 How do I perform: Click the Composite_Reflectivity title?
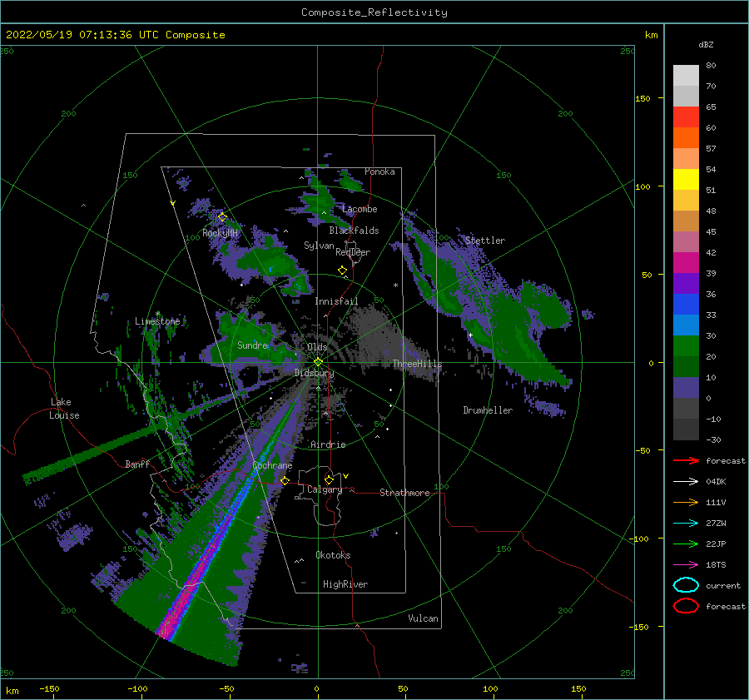374,12
